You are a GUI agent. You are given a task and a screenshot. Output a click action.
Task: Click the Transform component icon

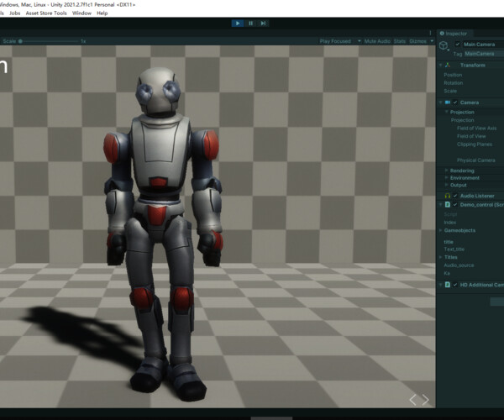(448, 65)
